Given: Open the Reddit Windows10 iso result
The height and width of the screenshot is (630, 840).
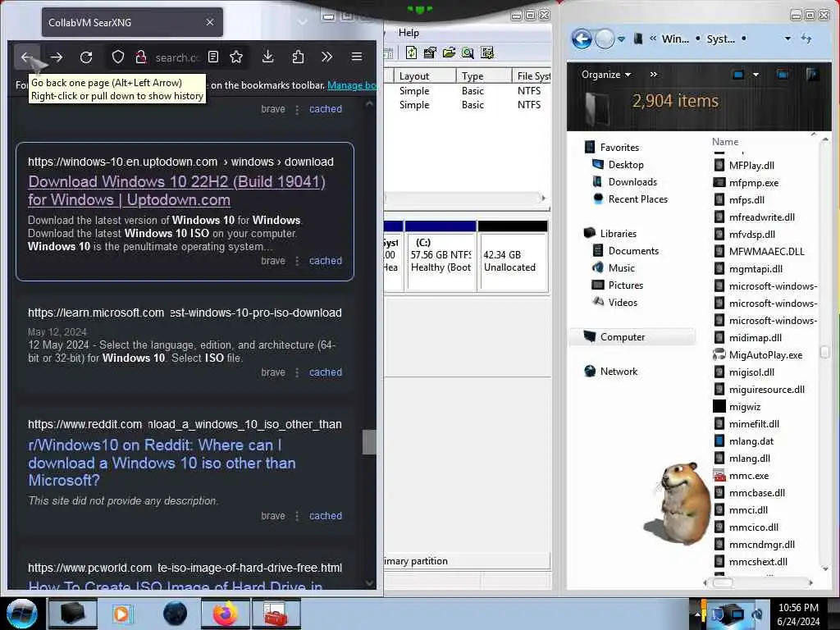Looking at the screenshot, I should click(162, 463).
